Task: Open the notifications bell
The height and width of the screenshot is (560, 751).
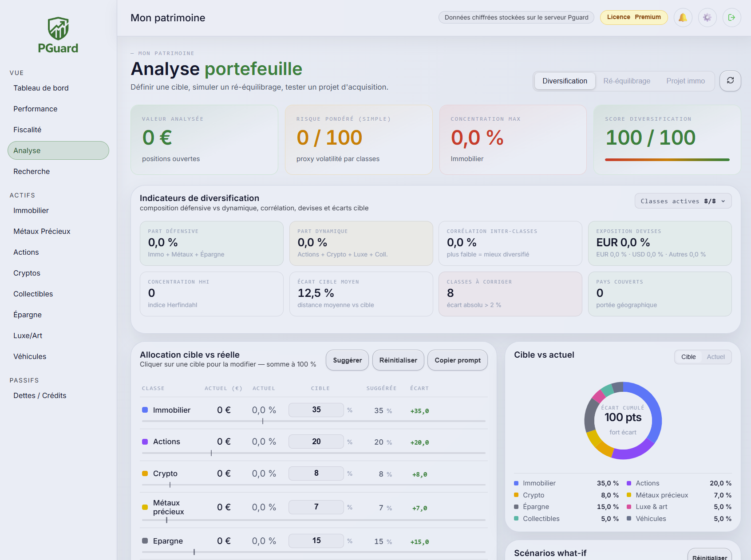Action: [x=683, y=18]
